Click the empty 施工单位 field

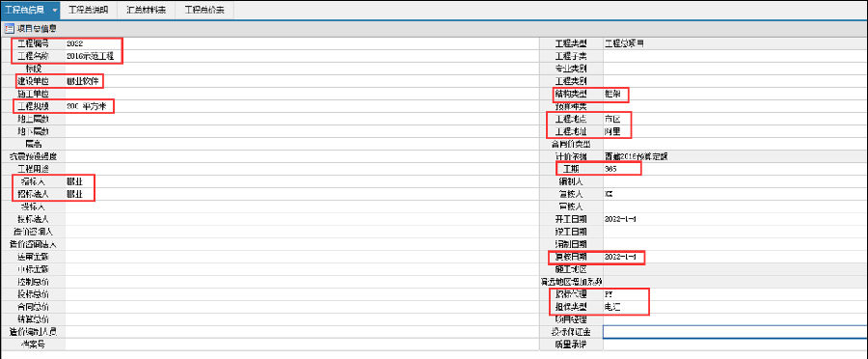pyautogui.click(x=302, y=93)
